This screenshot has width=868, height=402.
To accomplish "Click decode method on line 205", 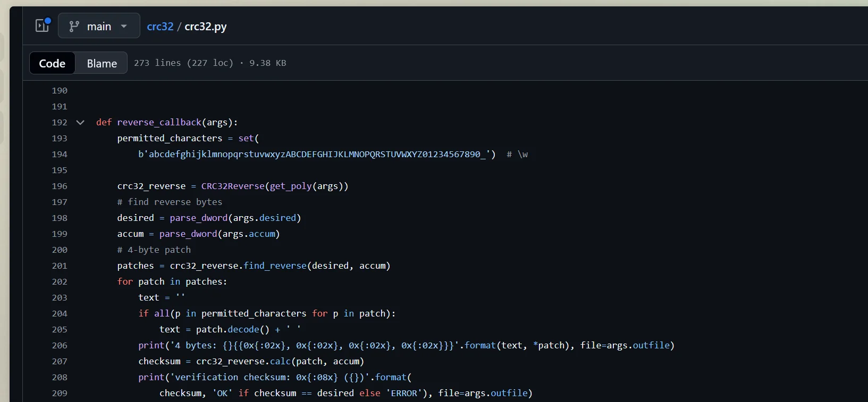I will [x=243, y=330].
